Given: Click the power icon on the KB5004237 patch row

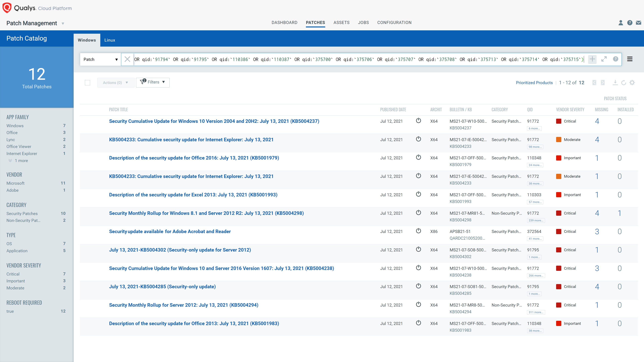Looking at the screenshot, I should pos(418,120).
